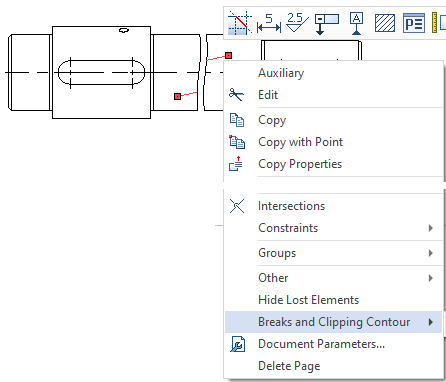Select the datum symbol tool icon
The width and height of the screenshot is (446, 382).
(x=356, y=23)
